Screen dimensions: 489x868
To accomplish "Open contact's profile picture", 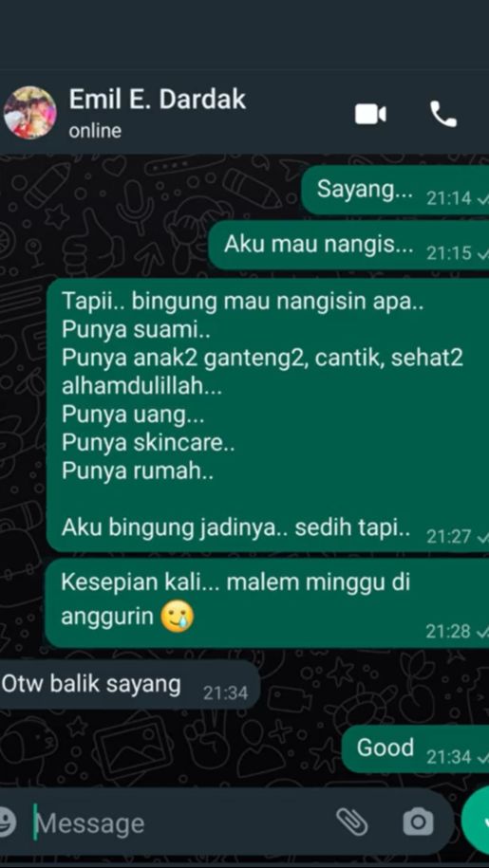I will pyautogui.click(x=29, y=113).
